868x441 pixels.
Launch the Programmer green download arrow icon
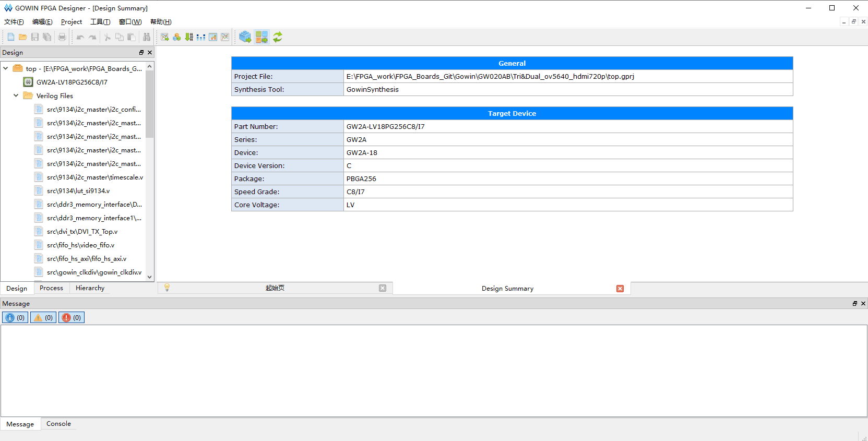coord(189,37)
